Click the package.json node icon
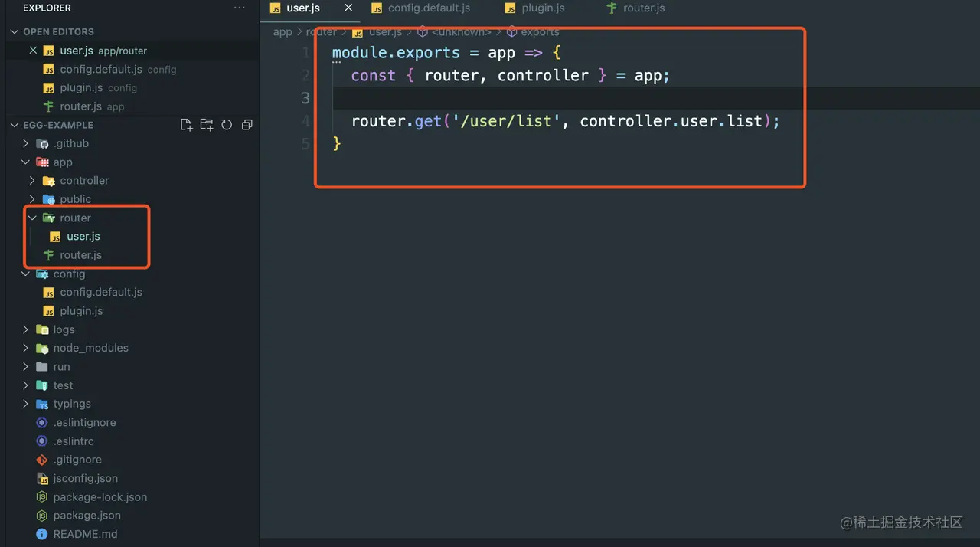This screenshot has height=547, width=980. pos(42,516)
